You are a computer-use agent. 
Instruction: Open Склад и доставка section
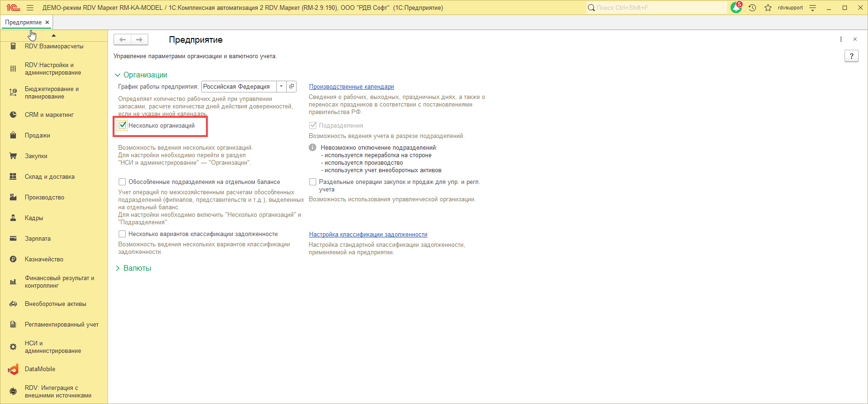click(x=50, y=176)
